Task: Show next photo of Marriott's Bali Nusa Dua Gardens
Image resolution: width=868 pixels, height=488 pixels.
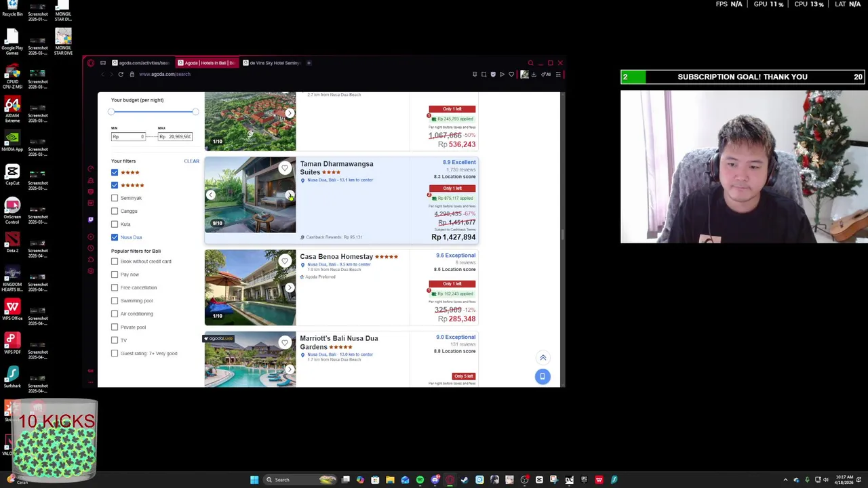Action: (x=290, y=369)
